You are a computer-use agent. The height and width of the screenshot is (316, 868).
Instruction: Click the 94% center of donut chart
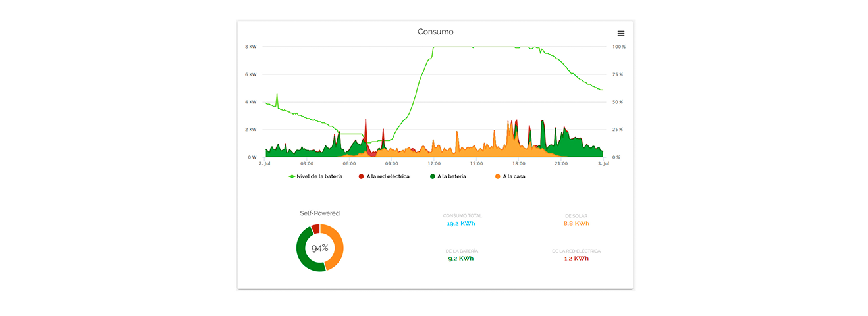[320, 248]
